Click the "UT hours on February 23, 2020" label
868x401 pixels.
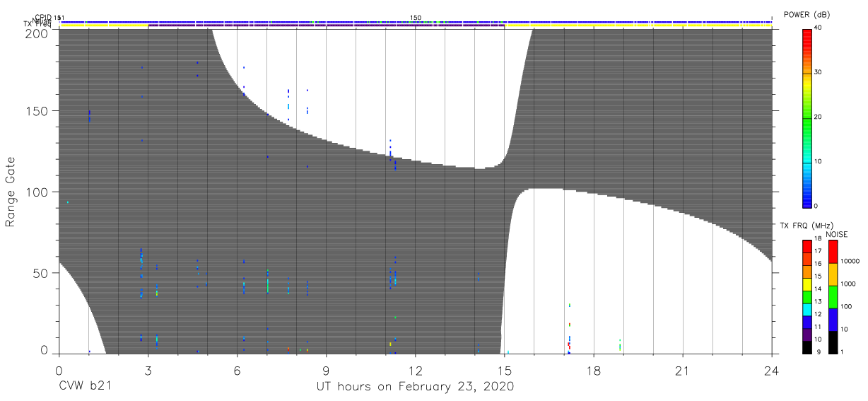point(415,387)
